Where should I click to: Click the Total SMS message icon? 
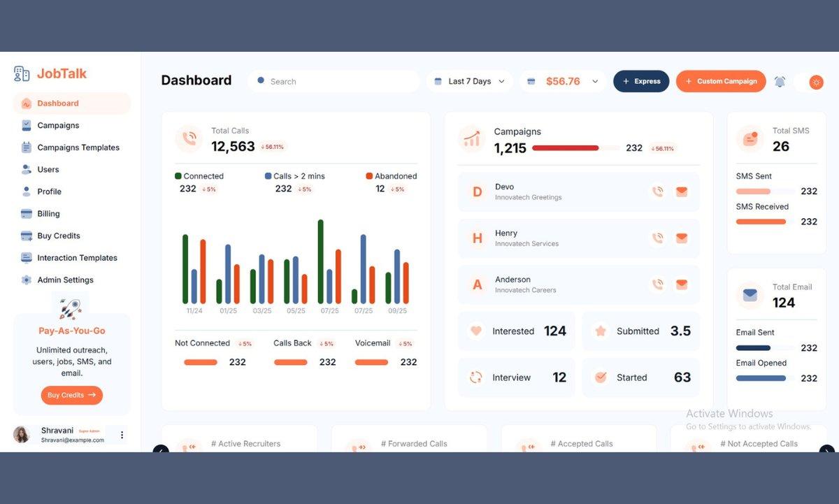coord(750,138)
